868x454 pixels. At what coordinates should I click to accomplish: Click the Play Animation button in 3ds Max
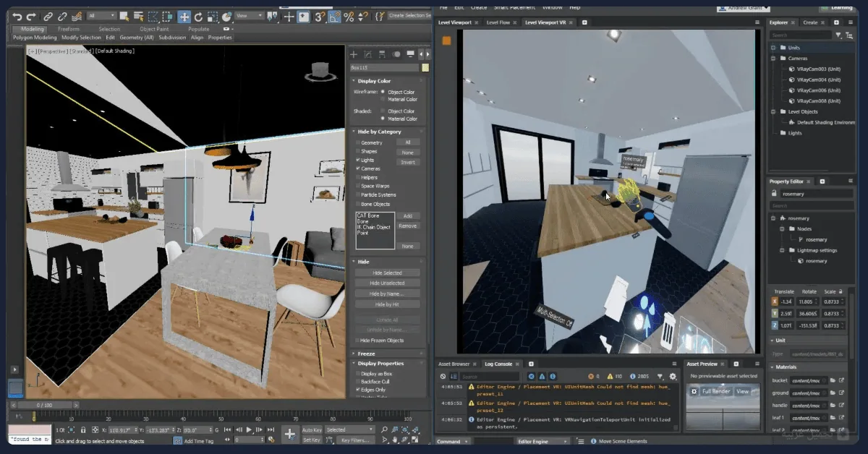click(x=250, y=429)
